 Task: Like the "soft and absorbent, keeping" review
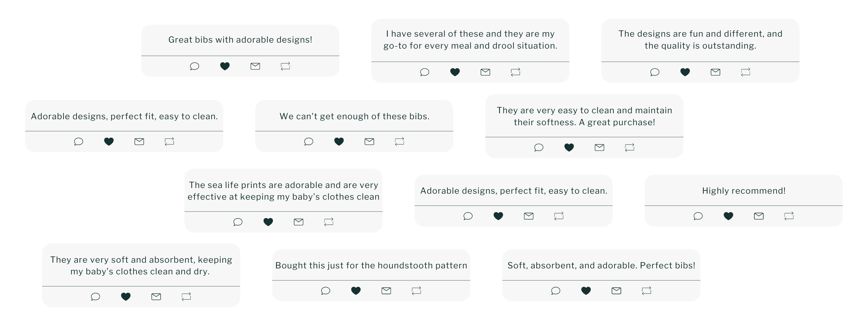126,297
